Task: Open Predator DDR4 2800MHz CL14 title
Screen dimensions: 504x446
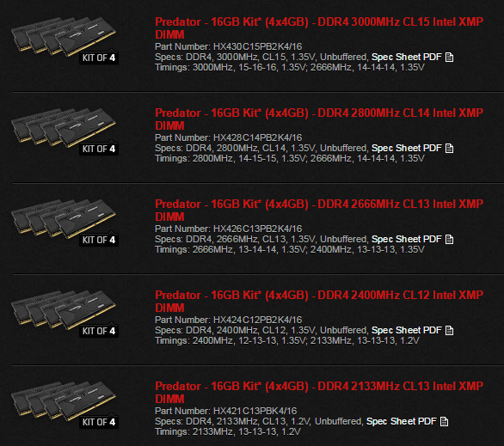Action: click(x=319, y=119)
